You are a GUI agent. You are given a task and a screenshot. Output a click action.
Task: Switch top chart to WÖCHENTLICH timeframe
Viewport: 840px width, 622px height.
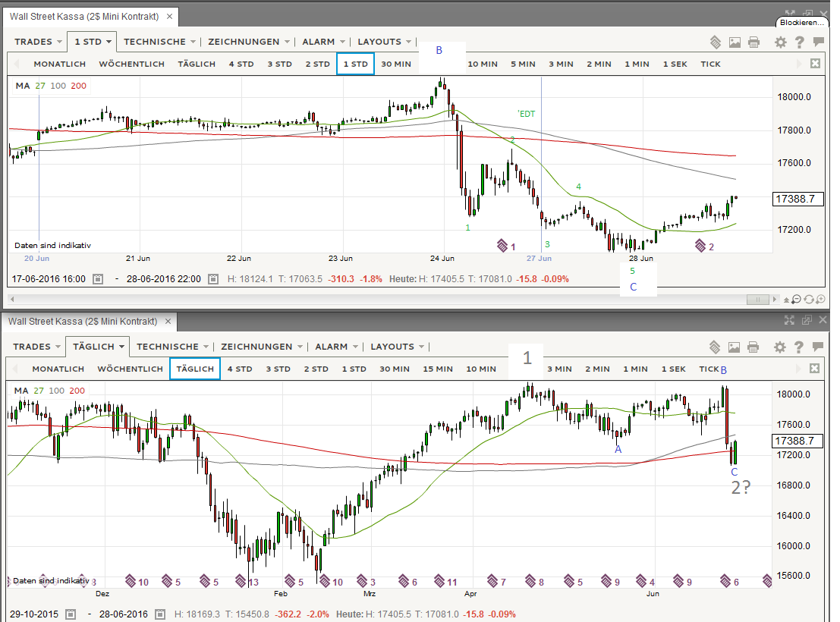click(131, 64)
